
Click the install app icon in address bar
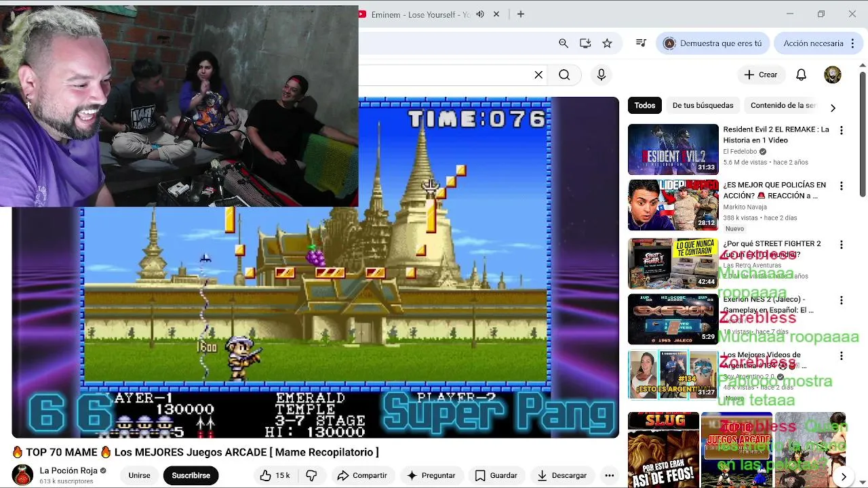coord(585,43)
